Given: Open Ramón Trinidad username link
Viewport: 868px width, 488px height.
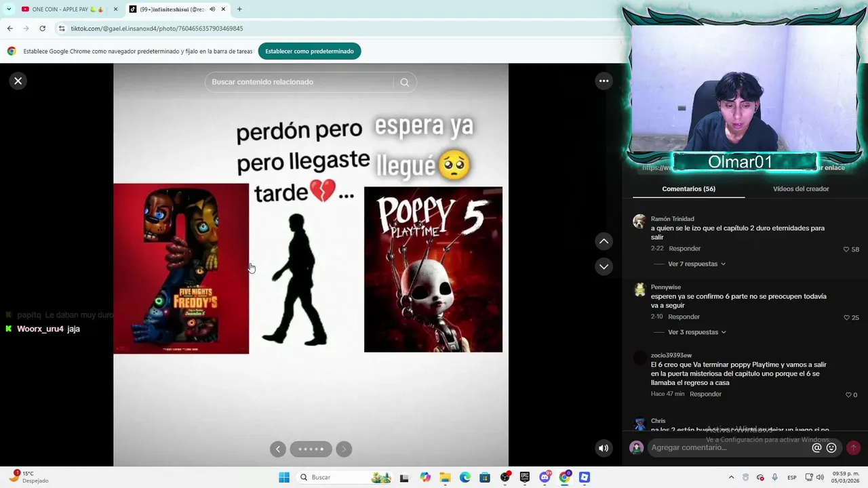Looking at the screenshot, I should click(672, 219).
